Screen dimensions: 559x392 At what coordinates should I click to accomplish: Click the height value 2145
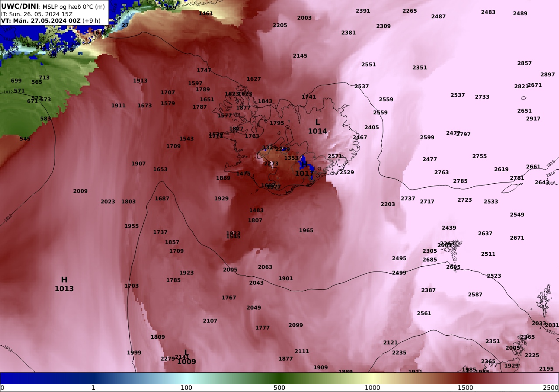click(300, 56)
